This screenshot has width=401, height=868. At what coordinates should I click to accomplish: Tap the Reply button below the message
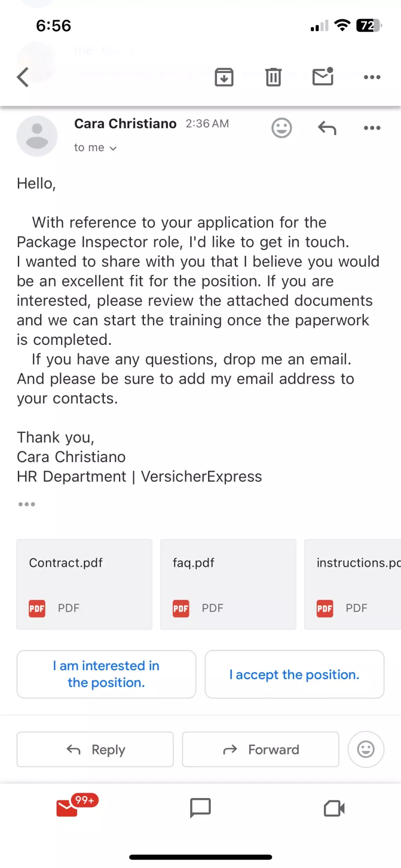pyautogui.click(x=95, y=749)
